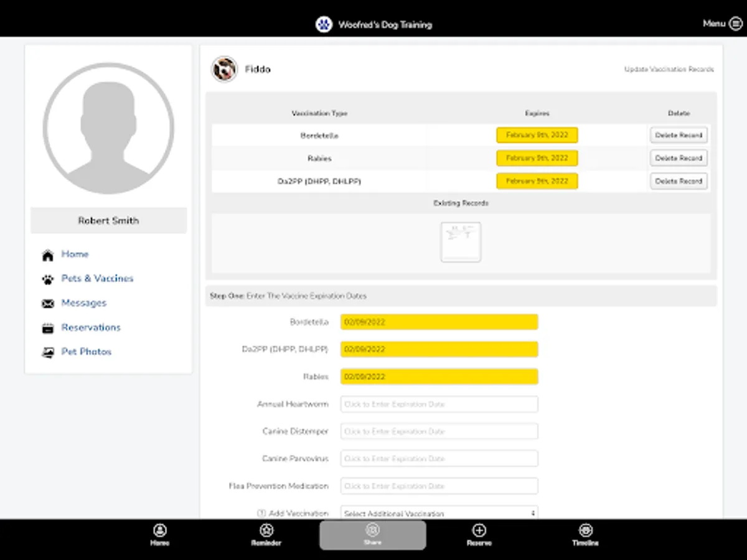Click Update Vaccination Records link
The height and width of the screenshot is (560, 747).
tap(669, 69)
